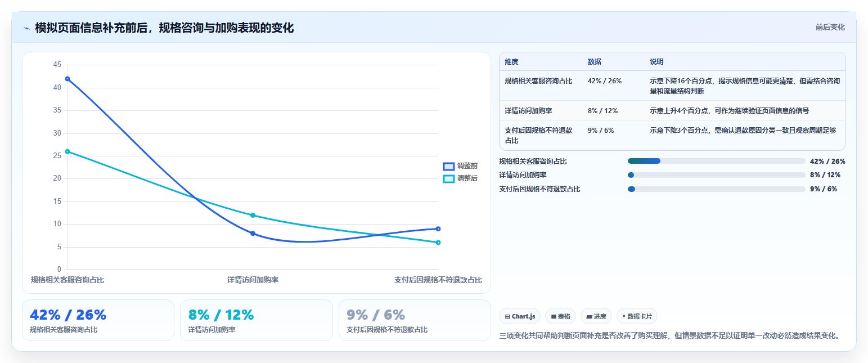Click the 规格相关客服咨询占比 progress bar
Image resolution: width=868 pixels, height=363 pixels.
(716, 161)
